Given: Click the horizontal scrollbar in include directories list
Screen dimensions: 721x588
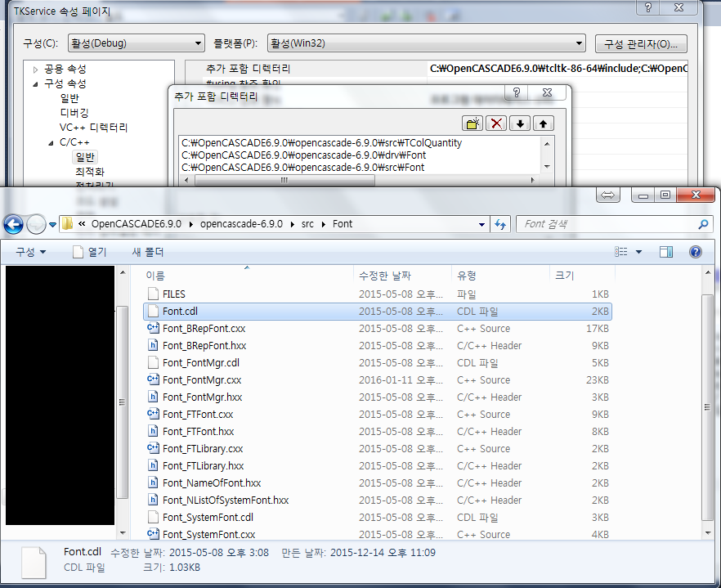Looking at the screenshot, I should [284, 181].
